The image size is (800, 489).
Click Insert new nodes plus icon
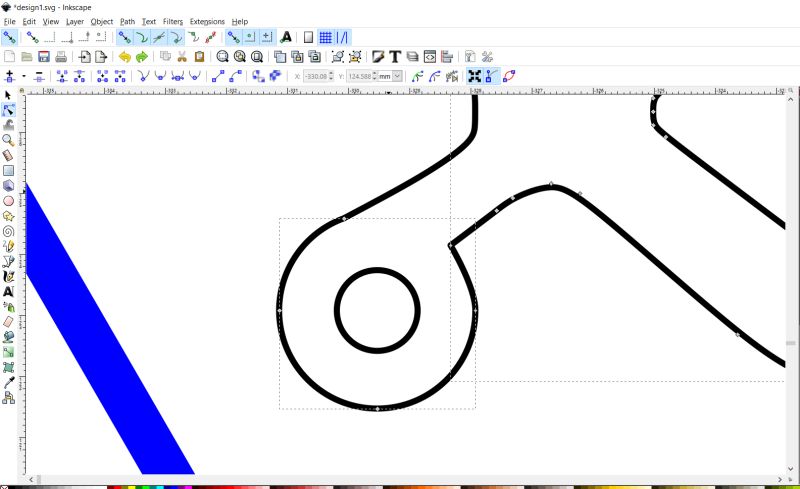(x=9, y=77)
